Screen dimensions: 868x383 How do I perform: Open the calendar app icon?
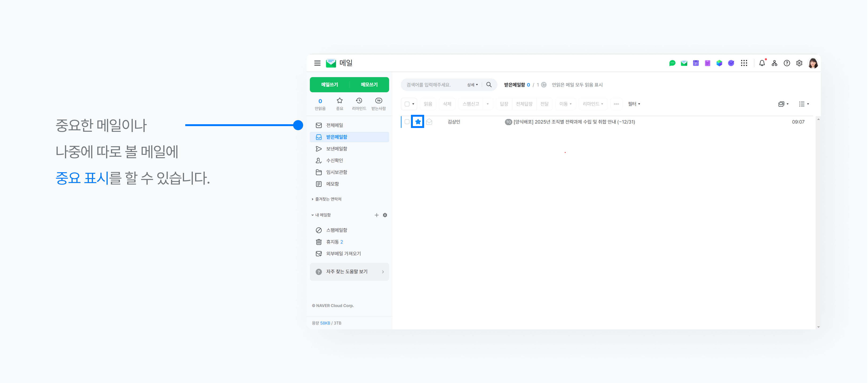[696, 63]
